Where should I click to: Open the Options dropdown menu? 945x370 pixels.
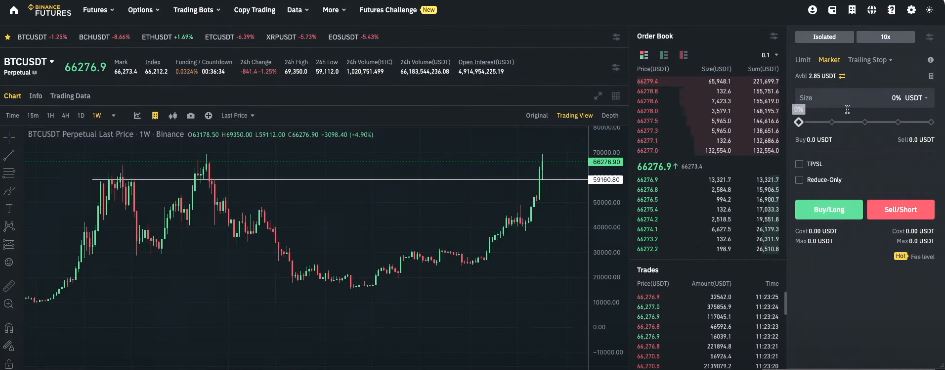(143, 10)
